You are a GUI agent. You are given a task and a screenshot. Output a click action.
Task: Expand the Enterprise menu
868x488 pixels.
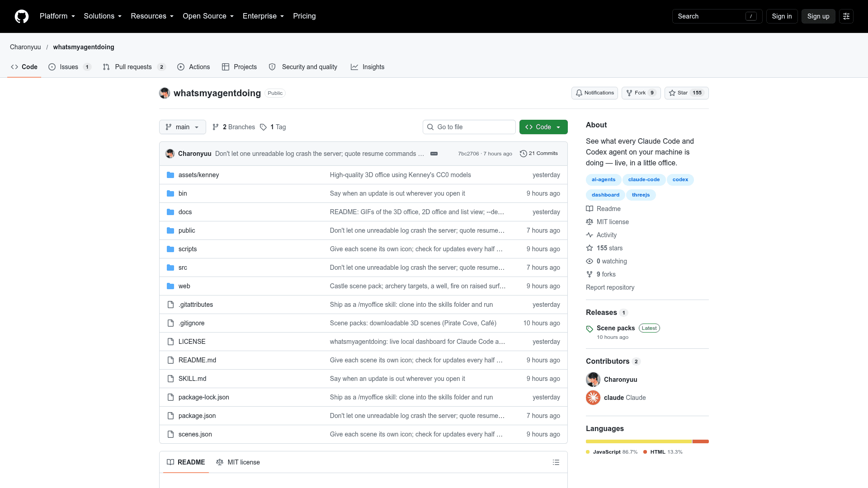click(264, 16)
